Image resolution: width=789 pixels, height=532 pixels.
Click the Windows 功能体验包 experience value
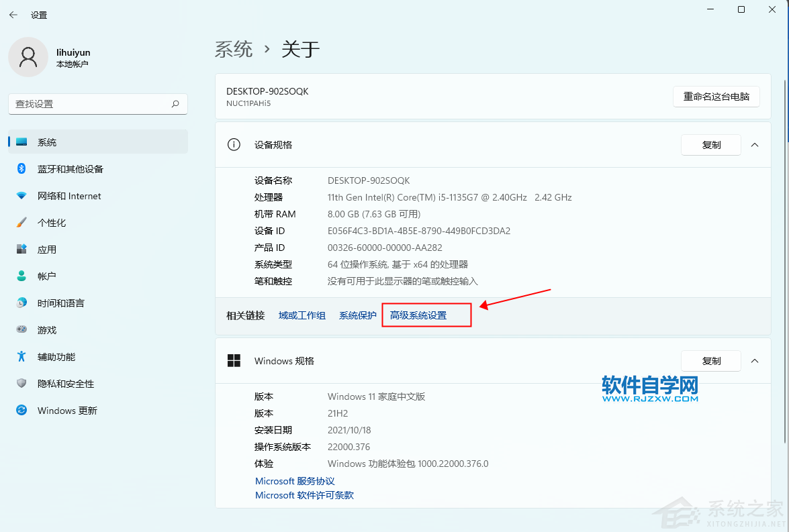[x=408, y=464]
